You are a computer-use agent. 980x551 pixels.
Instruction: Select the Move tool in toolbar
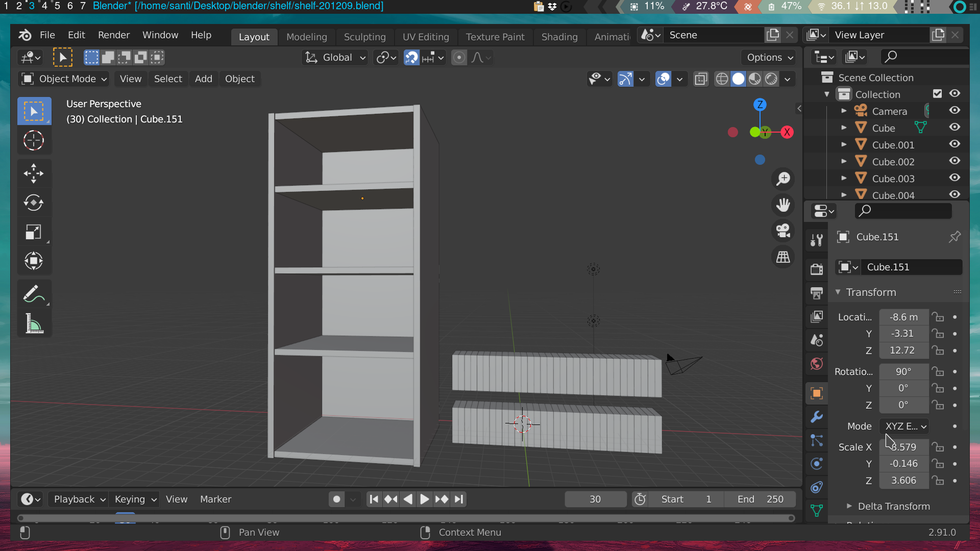[34, 173]
